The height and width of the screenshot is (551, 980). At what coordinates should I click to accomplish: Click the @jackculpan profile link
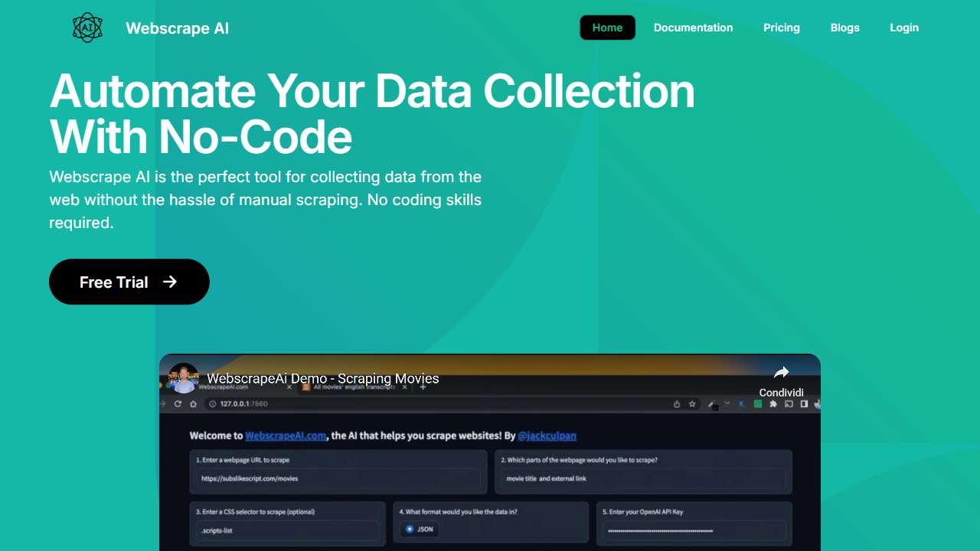547,435
